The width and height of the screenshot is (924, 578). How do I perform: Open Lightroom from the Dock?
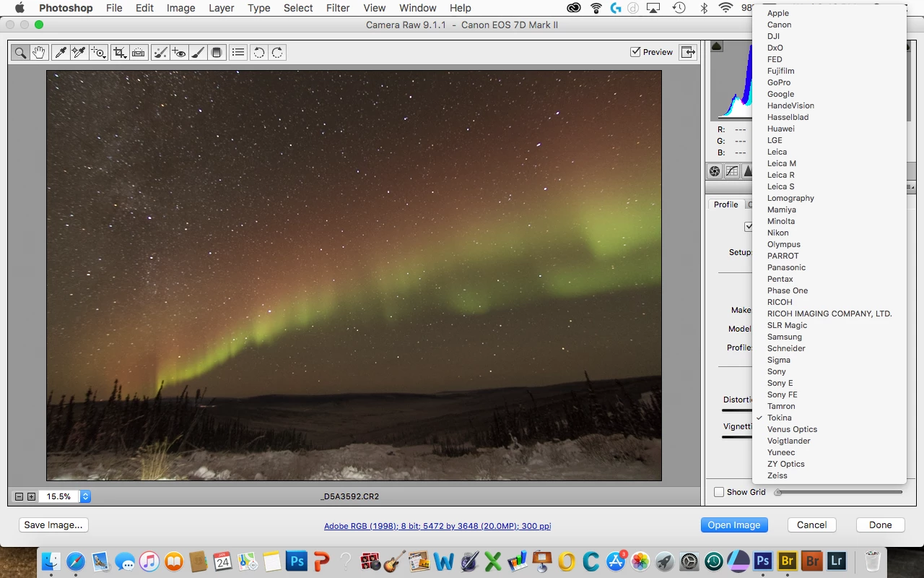[x=837, y=561]
